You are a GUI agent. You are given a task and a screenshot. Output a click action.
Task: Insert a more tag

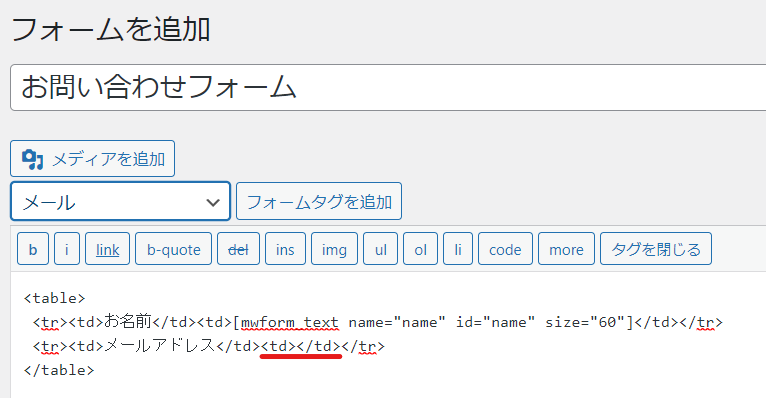566,249
